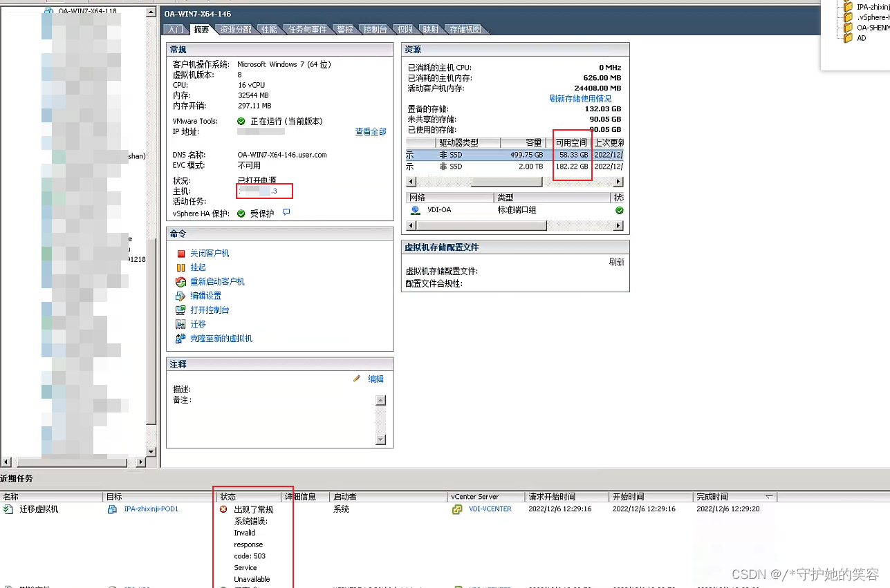Sort recent tasks by 启动者 column
This screenshot has height=588, width=890.
(389, 497)
